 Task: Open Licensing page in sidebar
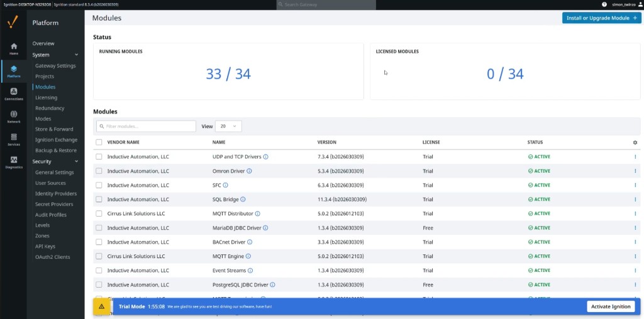point(46,97)
